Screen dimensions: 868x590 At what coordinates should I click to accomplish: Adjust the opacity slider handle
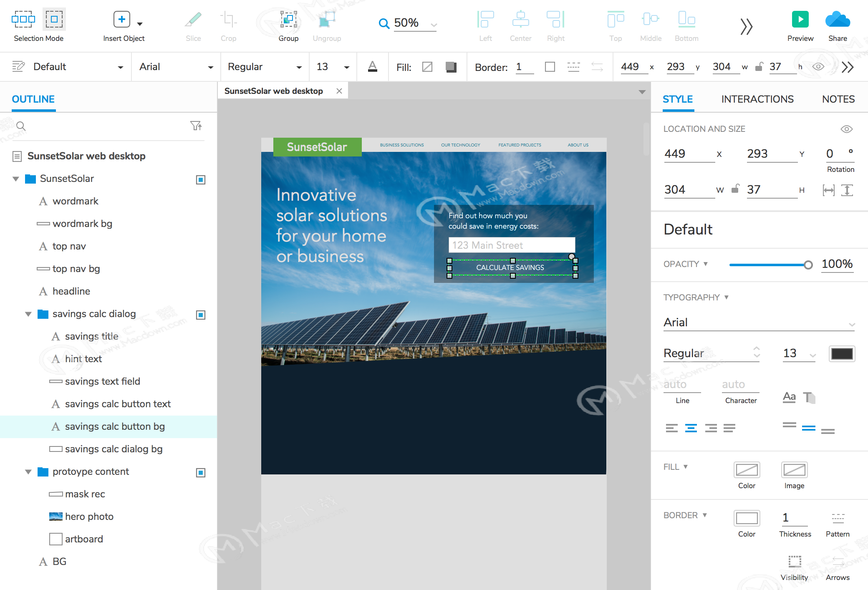pos(808,265)
